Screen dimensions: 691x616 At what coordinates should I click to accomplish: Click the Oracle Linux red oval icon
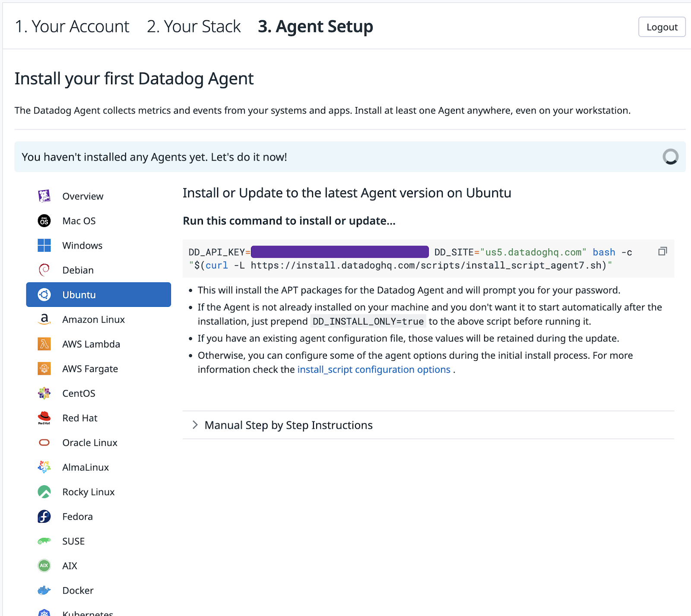44,442
